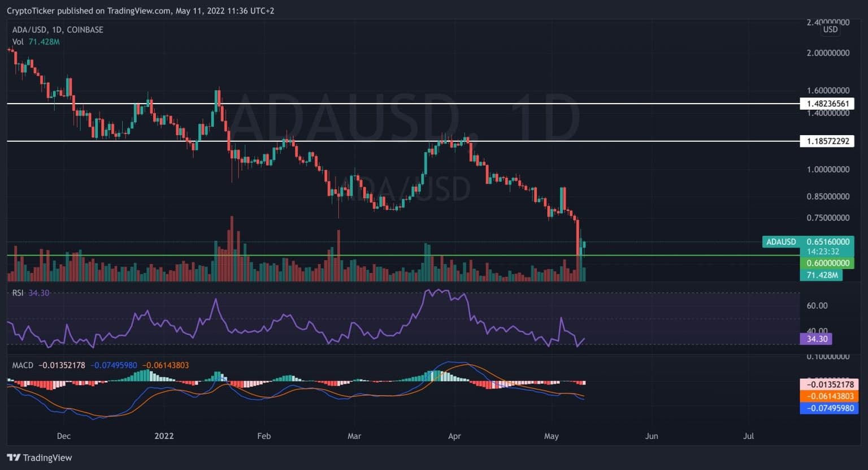Screen dimensions: 868x470
Task: Click the TradingView logo icon
Action: point(14,458)
